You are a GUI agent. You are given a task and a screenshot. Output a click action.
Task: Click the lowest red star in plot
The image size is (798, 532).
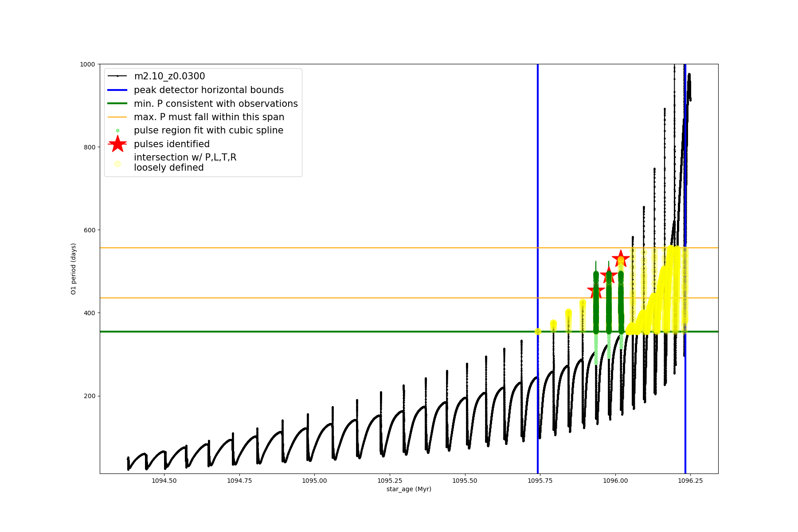(596, 291)
